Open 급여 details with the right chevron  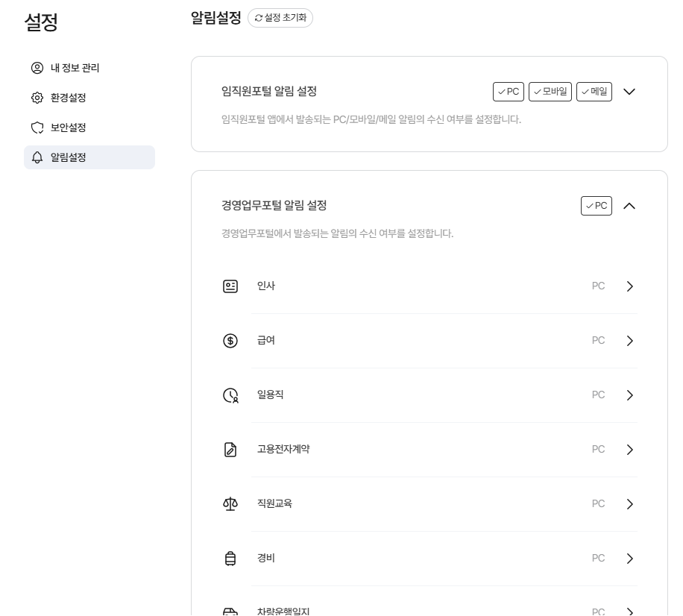click(x=630, y=341)
